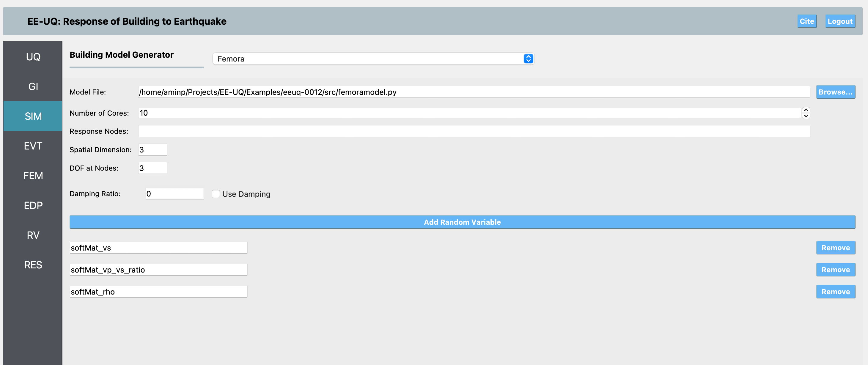Focus the Response Nodes input field
The width and height of the screenshot is (868, 365).
pos(474,131)
